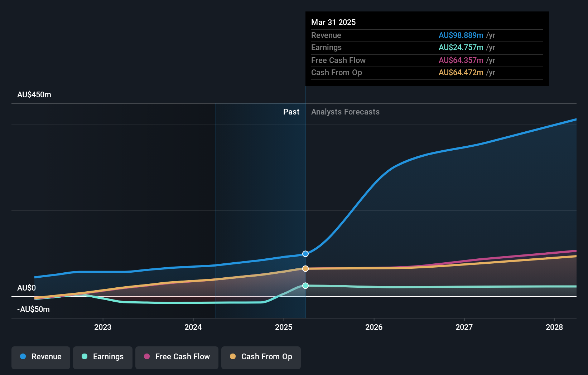Toggle the Free Cash Flow series off
Screen dimensions: 588x375
pos(177,357)
